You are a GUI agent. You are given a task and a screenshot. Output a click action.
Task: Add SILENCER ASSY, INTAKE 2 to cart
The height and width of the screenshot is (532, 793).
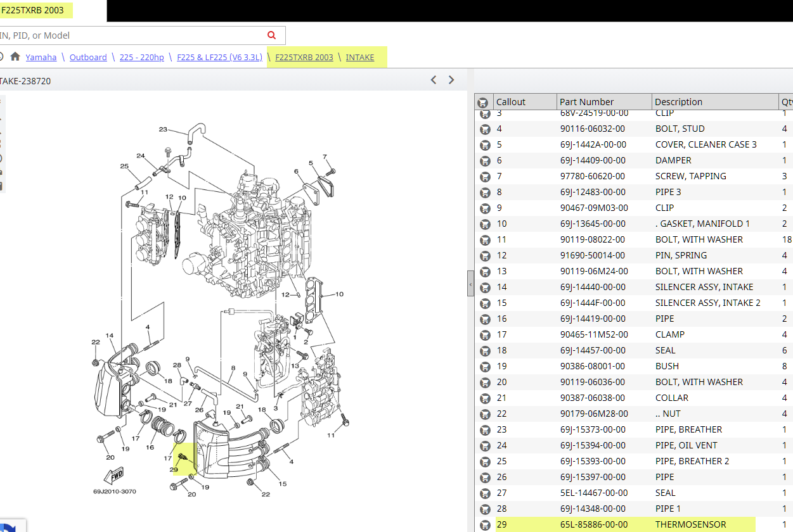pos(485,303)
